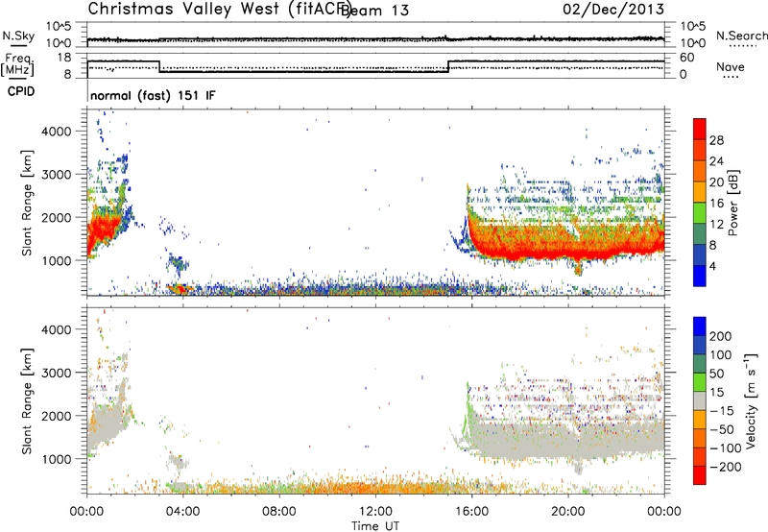Click the "18" frequency tick label

63,58
